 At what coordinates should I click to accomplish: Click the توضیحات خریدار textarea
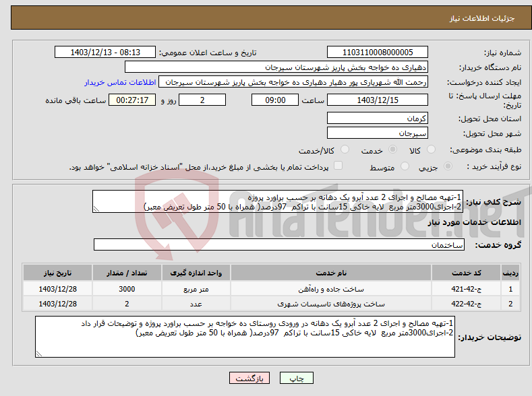(245, 337)
